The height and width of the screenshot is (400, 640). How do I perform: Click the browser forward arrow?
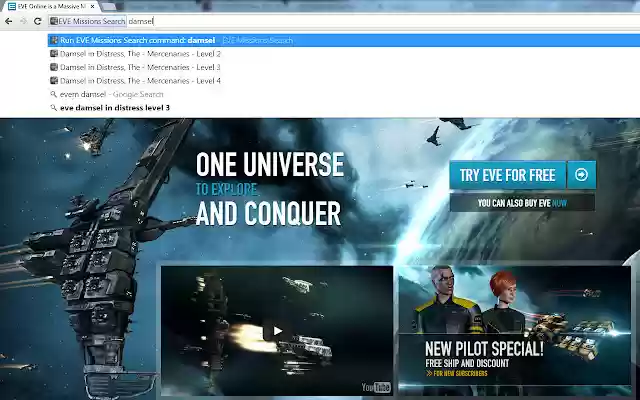(23, 21)
